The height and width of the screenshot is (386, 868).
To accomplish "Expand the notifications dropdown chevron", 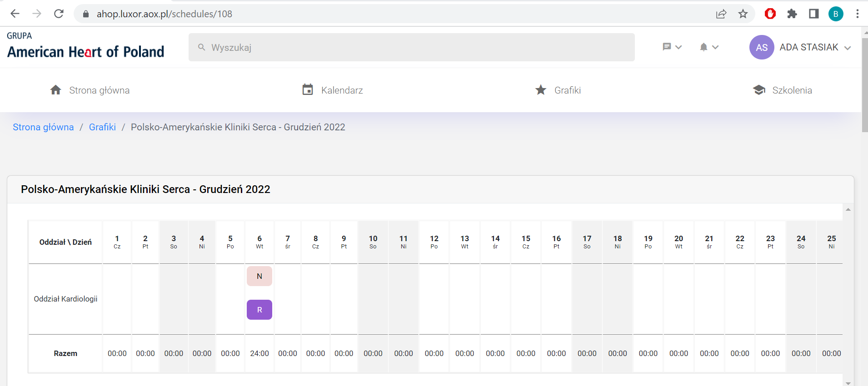I will coord(715,47).
